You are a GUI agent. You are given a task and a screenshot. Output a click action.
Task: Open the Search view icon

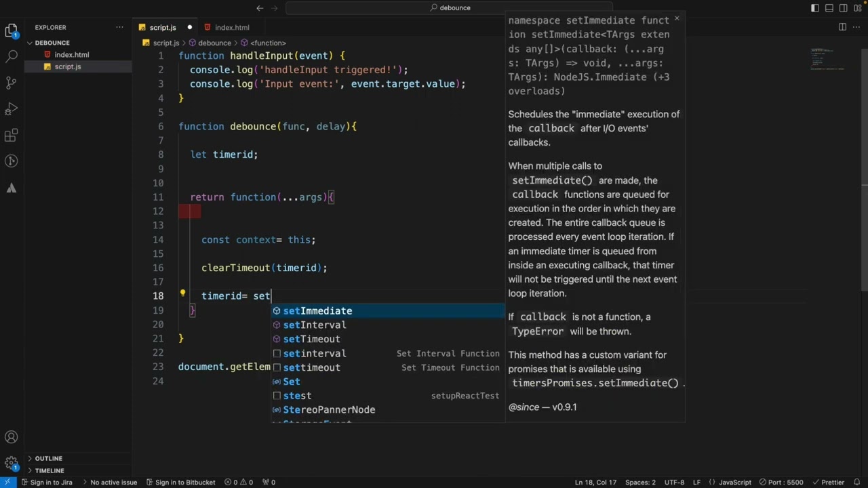click(12, 57)
